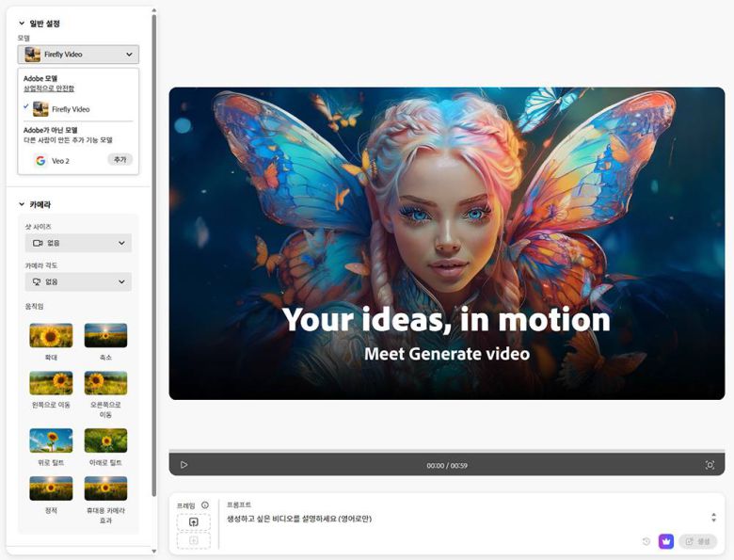Image resolution: width=734 pixels, height=560 pixels.
Task: Click the purple crown premium icon
Action: pyautogui.click(x=666, y=541)
